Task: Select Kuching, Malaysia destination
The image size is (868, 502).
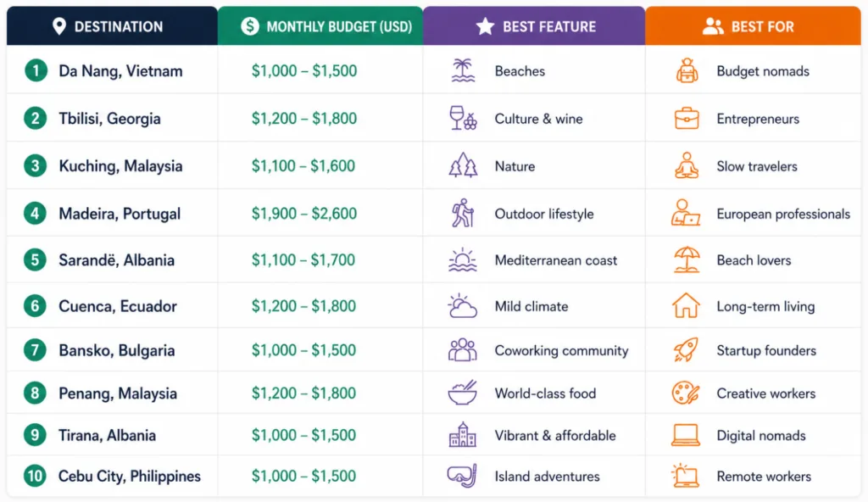Action: 120,165
